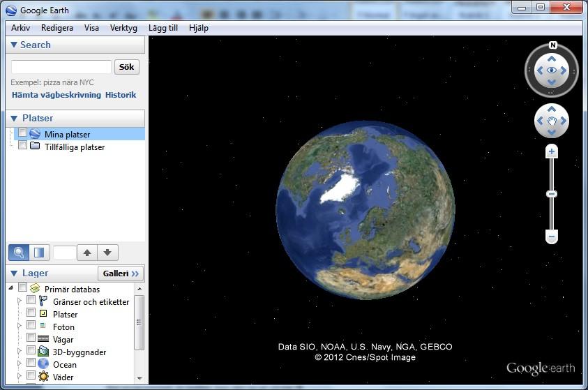Click the Tillfälliga platser folder icon

click(x=35, y=146)
